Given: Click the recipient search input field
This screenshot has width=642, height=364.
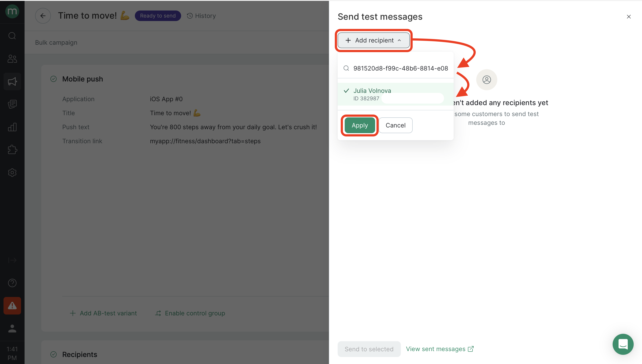Looking at the screenshot, I should 396,68.
